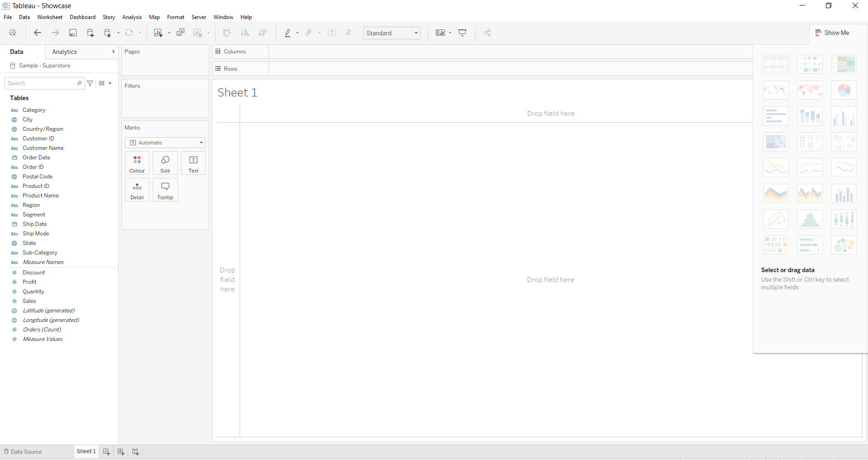868x460 pixels.
Task: Open the Format menu
Action: 176,17
